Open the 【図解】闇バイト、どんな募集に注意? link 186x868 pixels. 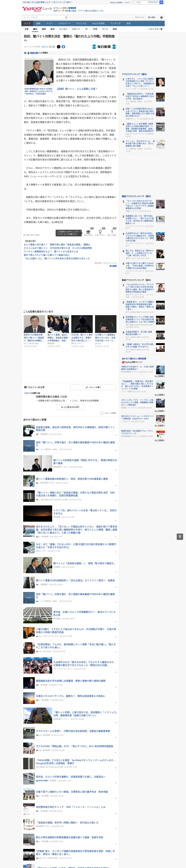[x=77, y=89]
